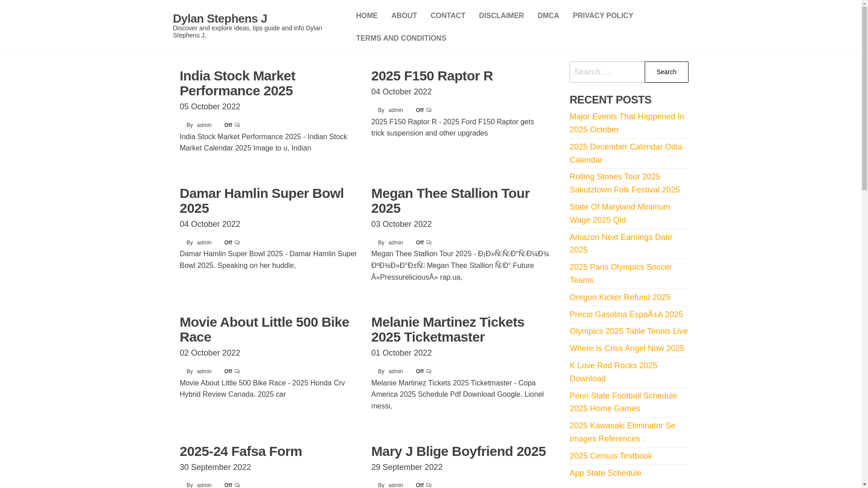The width and height of the screenshot is (868, 488).
Task: Open State Of Maryland Minimum Wage link
Action: pyautogui.click(x=620, y=213)
